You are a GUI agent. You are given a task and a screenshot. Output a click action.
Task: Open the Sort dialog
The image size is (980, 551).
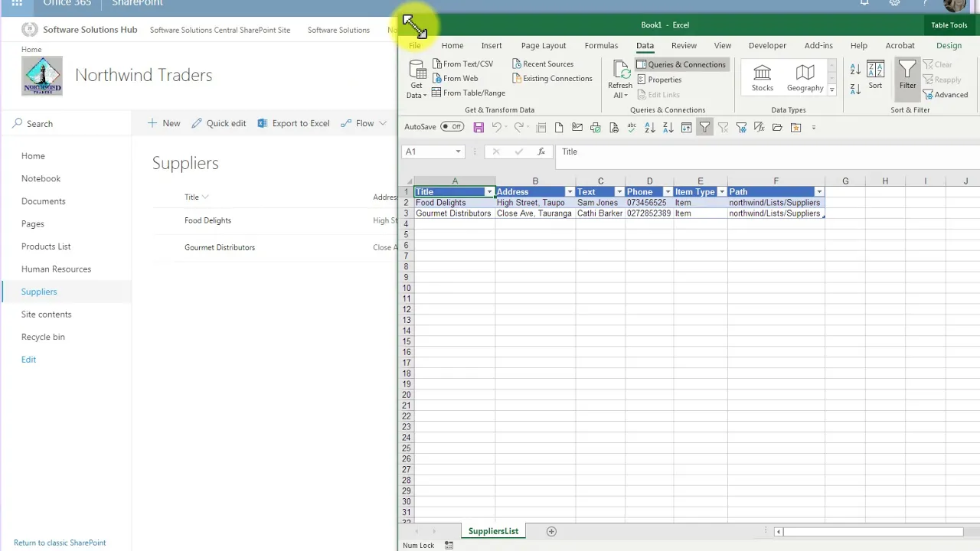click(875, 75)
